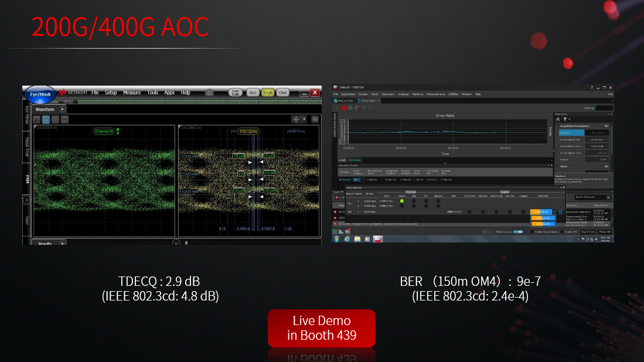Click the camera screenshot icon

click(x=209, y=93)
